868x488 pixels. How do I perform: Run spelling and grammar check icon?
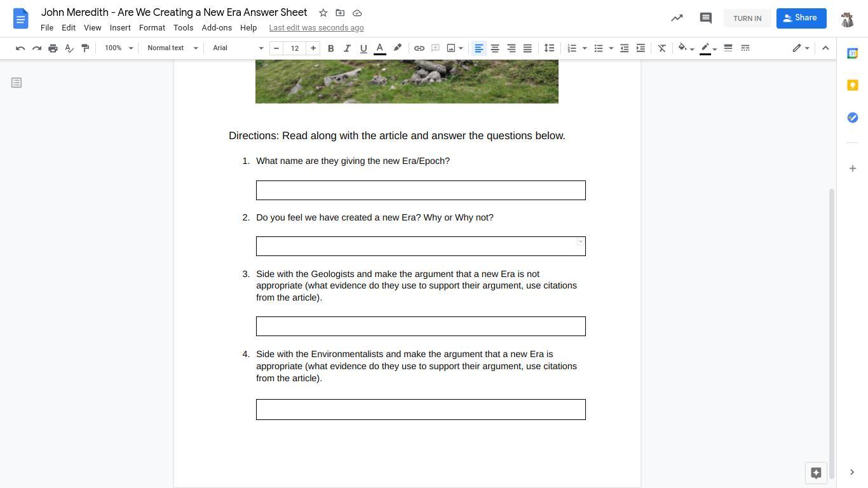(x=69, y=48)
